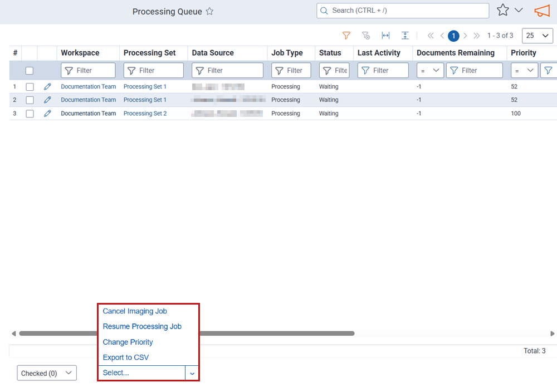Click the edit pencil for row 1
Viewport: 557px width, 392px height.
coord(47,87)
